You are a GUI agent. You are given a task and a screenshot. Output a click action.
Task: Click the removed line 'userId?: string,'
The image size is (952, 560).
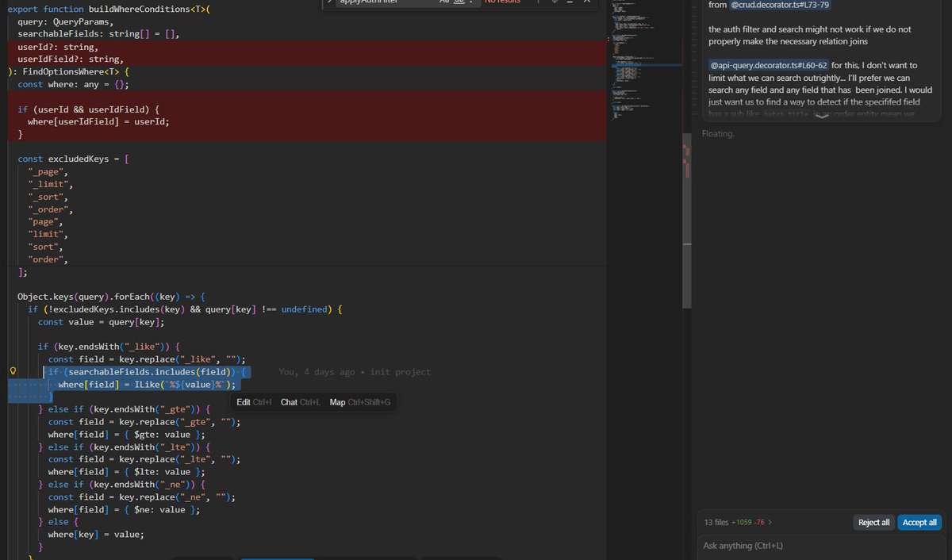(58, 47)
